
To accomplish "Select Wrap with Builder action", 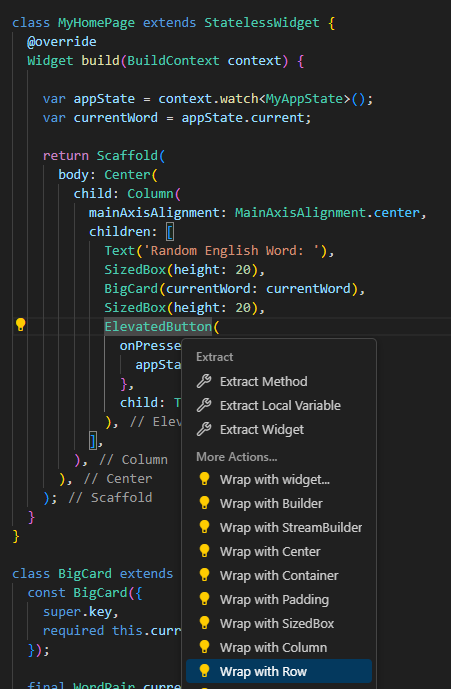I will 279,504.
